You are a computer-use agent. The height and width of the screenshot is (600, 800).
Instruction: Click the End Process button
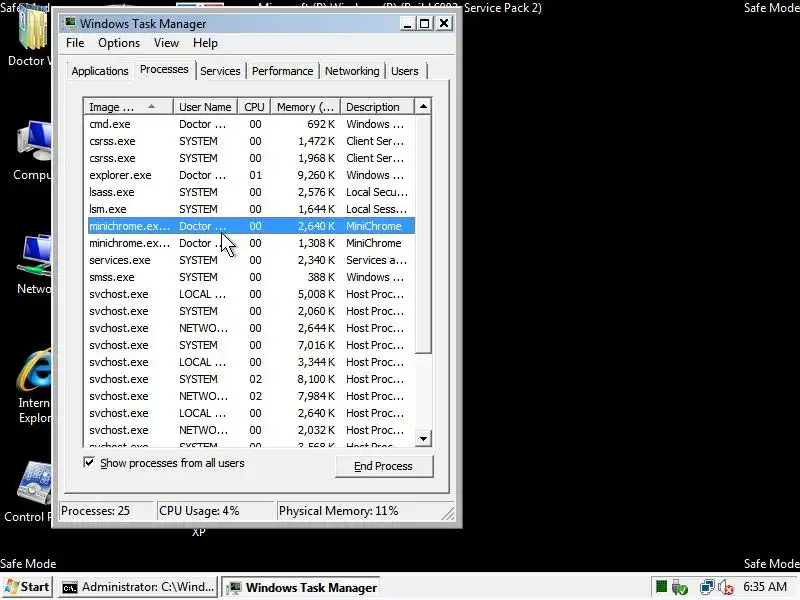click(384, 466)
